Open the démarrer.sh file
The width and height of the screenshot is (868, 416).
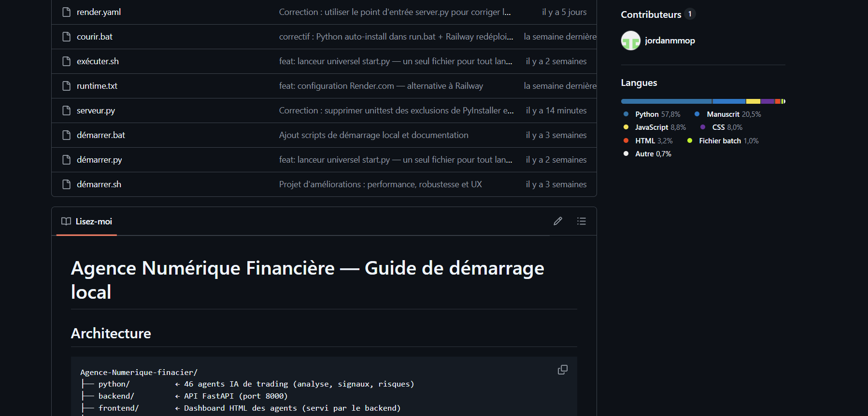(x=99, y=184)
